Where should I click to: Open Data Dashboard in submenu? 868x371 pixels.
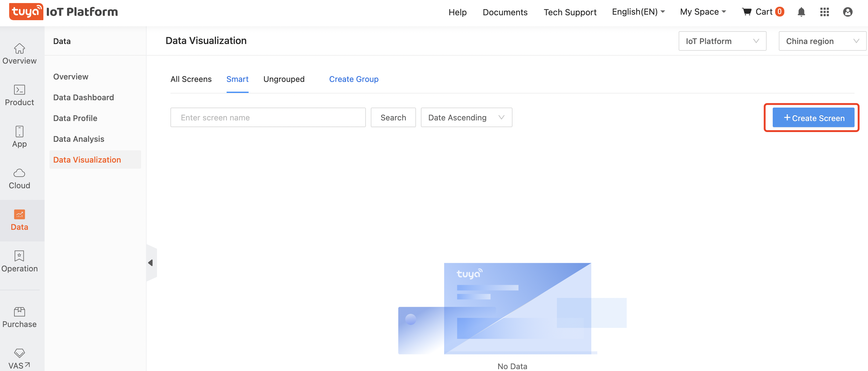click(84, 97)
